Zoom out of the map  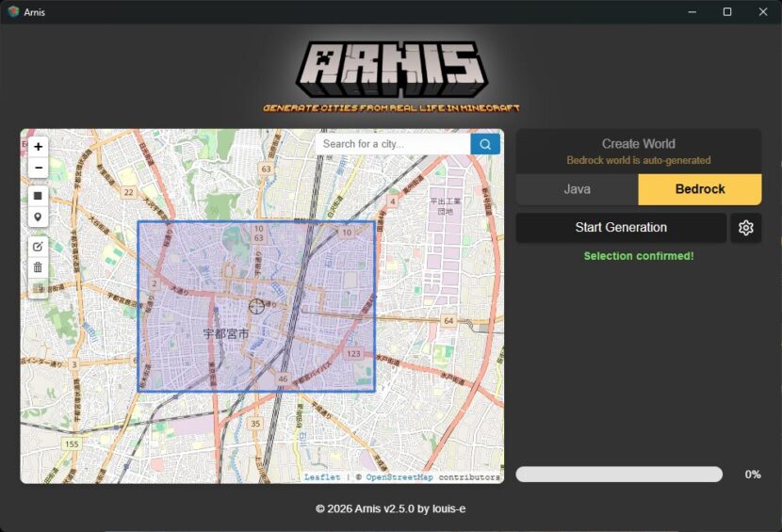click(38, 169)
